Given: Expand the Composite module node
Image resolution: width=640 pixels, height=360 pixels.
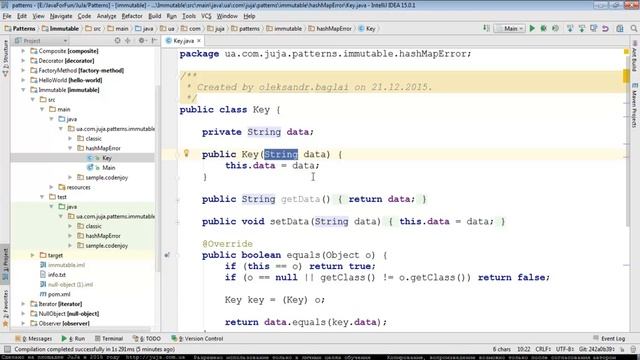Looking at the screenshot, I should pos(23,51).
